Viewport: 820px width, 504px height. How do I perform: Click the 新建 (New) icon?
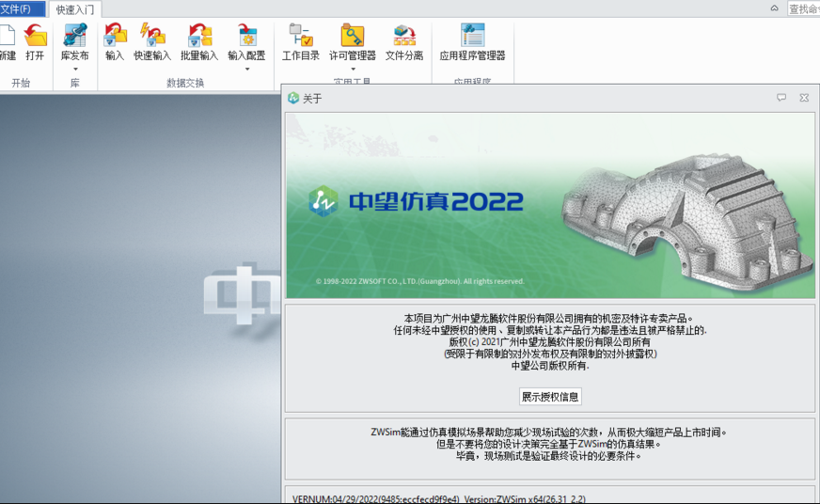coord(8,36)
